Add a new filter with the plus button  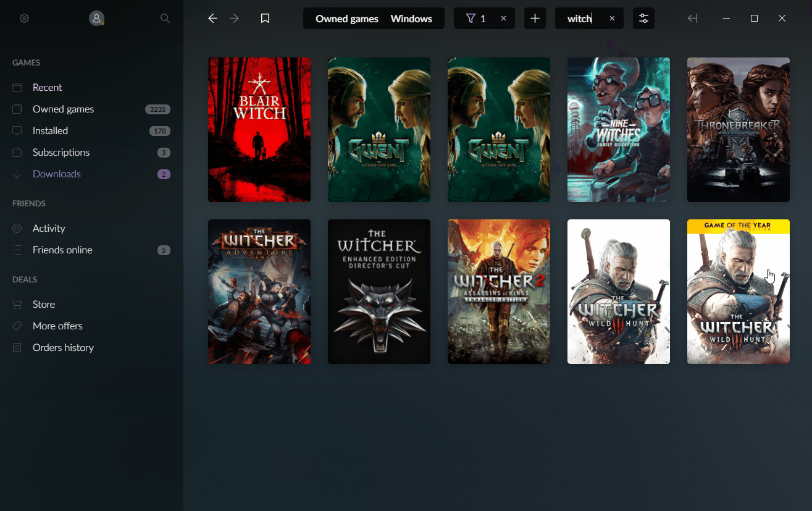tap(535, 19)
